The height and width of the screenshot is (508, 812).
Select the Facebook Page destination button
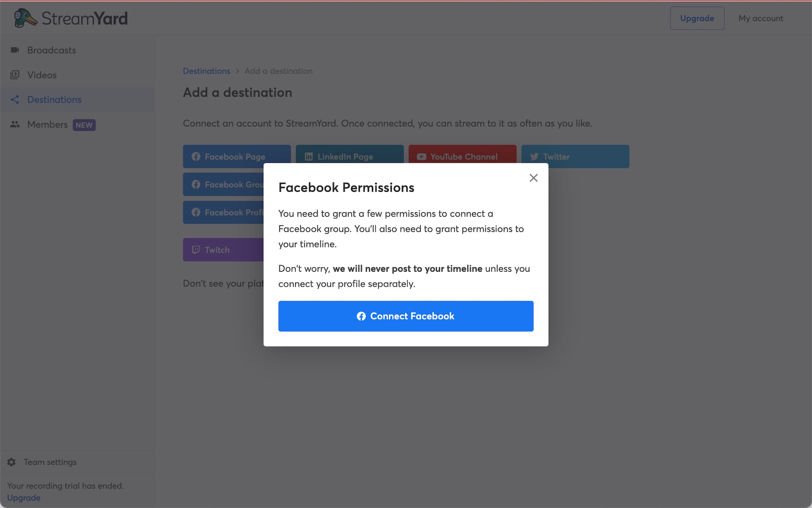point(237,156)
